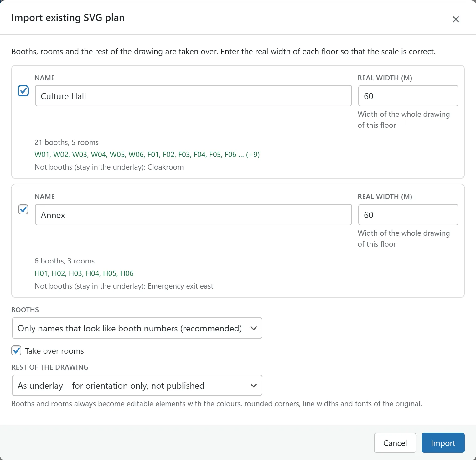
Task: Click the 'REST OF THE DRAWING' label
Action: pos(50,367)
